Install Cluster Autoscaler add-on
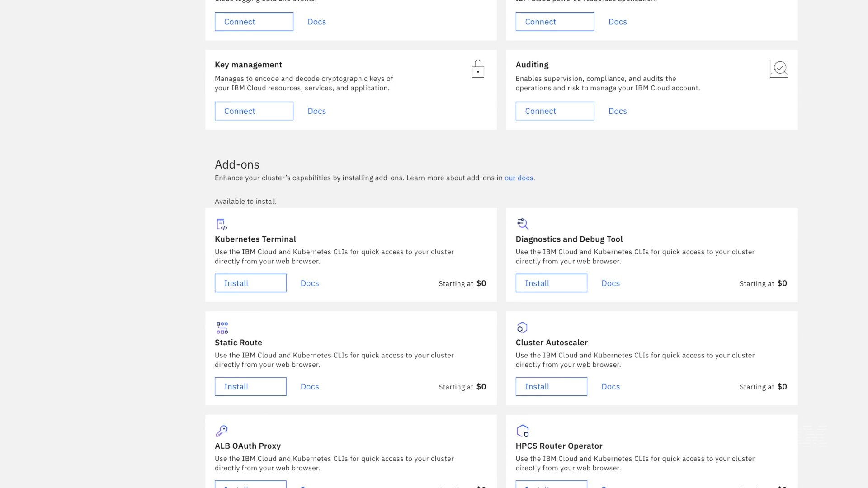 552,387
